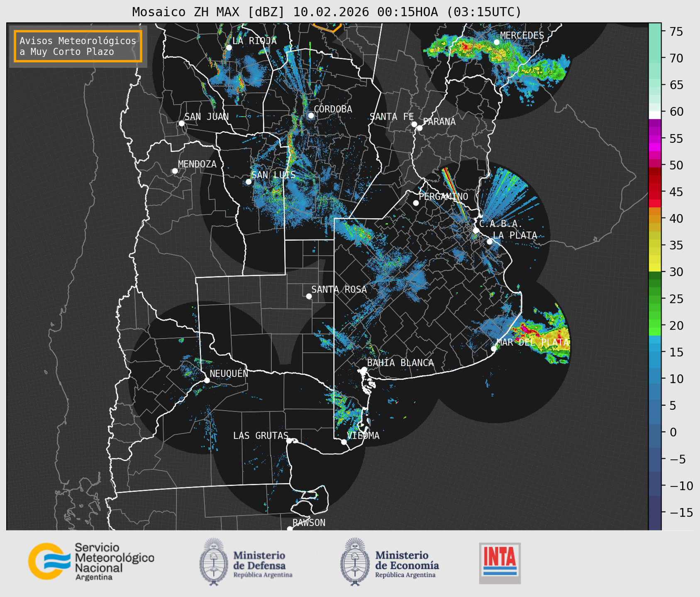Click the INTA logo
700x597 pixels.
pyautogui.click(x=500, y=563)
